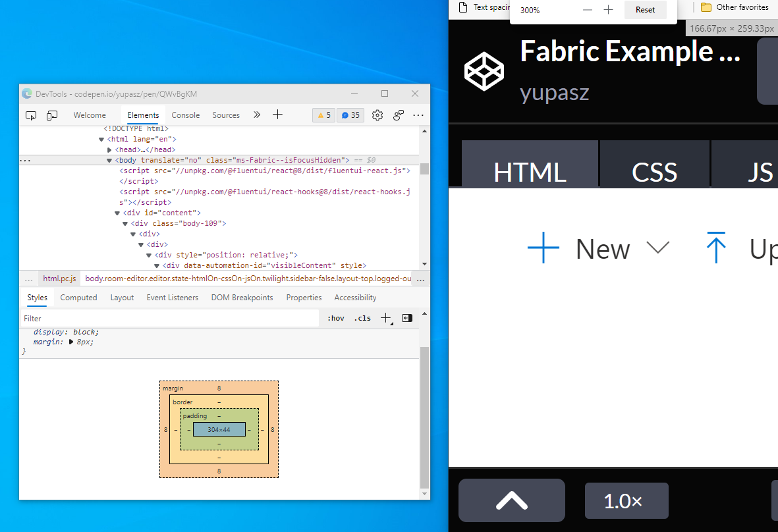
Task: Click the yupasz author link
Action: point(554,93)
